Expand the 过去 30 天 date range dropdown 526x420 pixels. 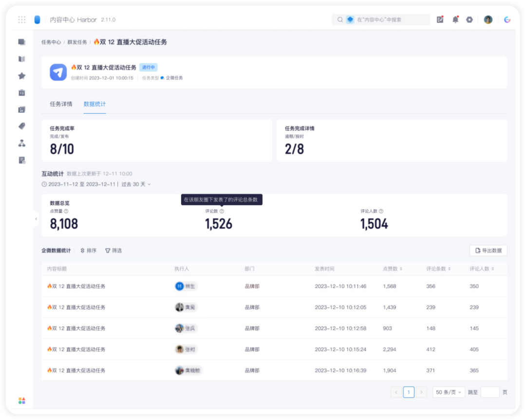[136, 184]
